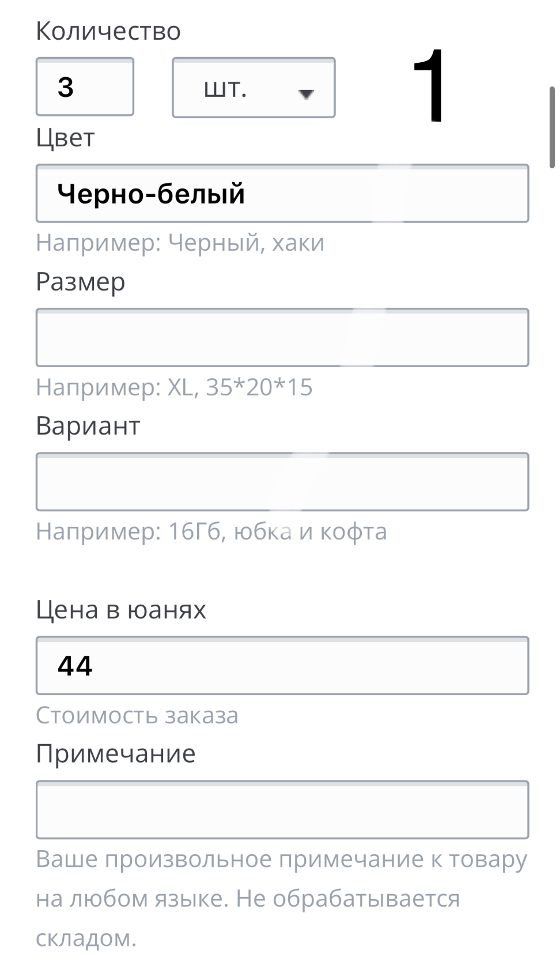Click the vertical scrollbar on the right edge
Viewport: 560px width, 973px height.
(x=551, y=127)
